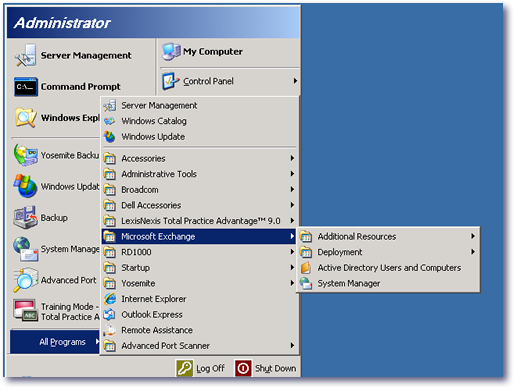
Task: Click the Active Directory Users and Computers icon
Action: click(306, 268)
